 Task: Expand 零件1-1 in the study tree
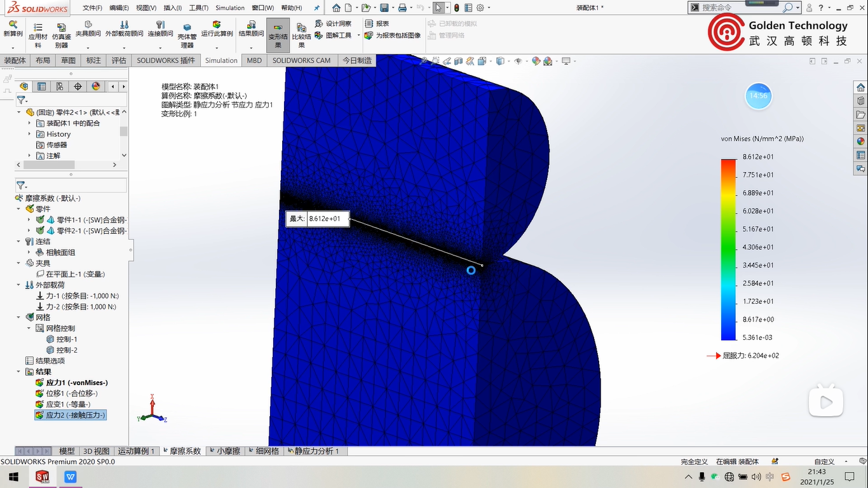(29, 220)
